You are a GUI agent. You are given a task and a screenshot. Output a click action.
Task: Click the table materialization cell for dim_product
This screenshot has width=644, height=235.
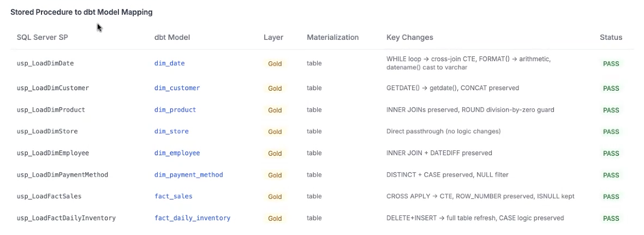coord(314,110)
